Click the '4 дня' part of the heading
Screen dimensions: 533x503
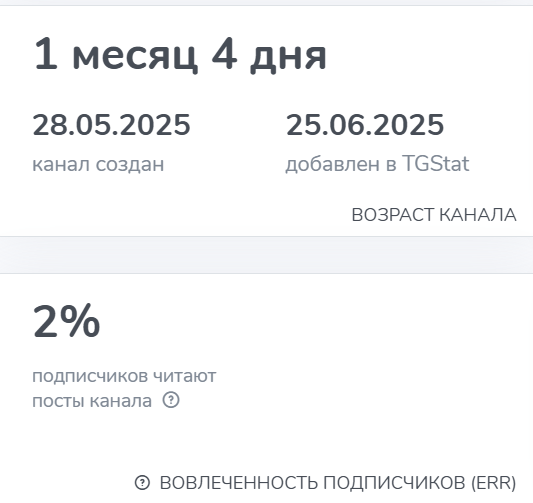click(269, 54)
